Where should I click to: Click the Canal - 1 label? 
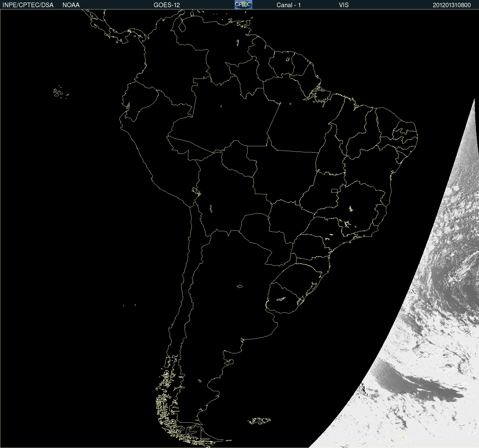[x=288, y=5]
